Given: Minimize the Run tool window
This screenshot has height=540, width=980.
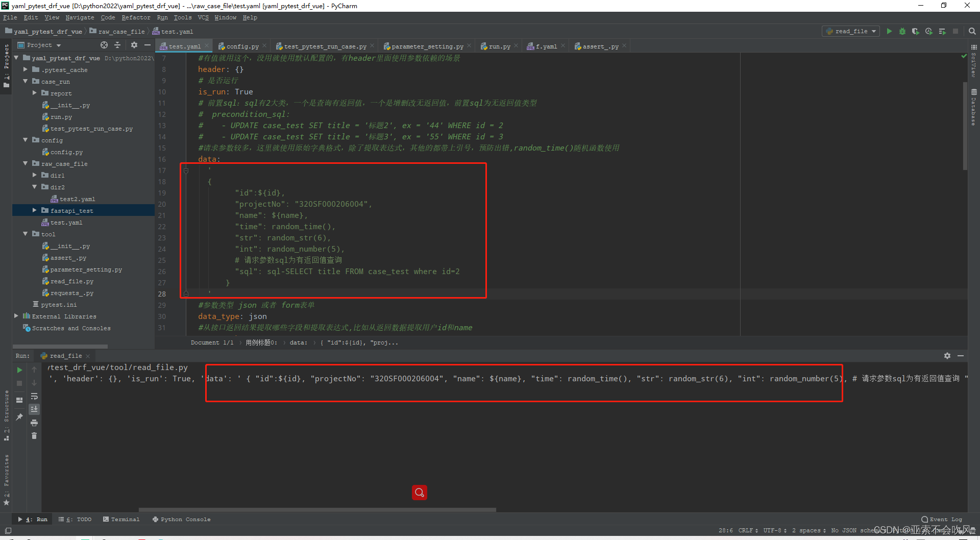Looking at the screenshot, I should click(961, 356).
